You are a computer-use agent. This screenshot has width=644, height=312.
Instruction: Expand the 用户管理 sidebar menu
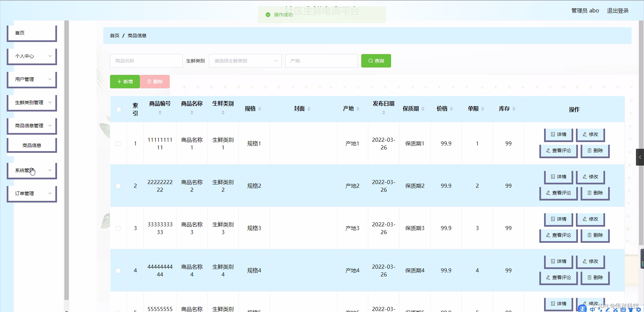click(x=32, y=80)
